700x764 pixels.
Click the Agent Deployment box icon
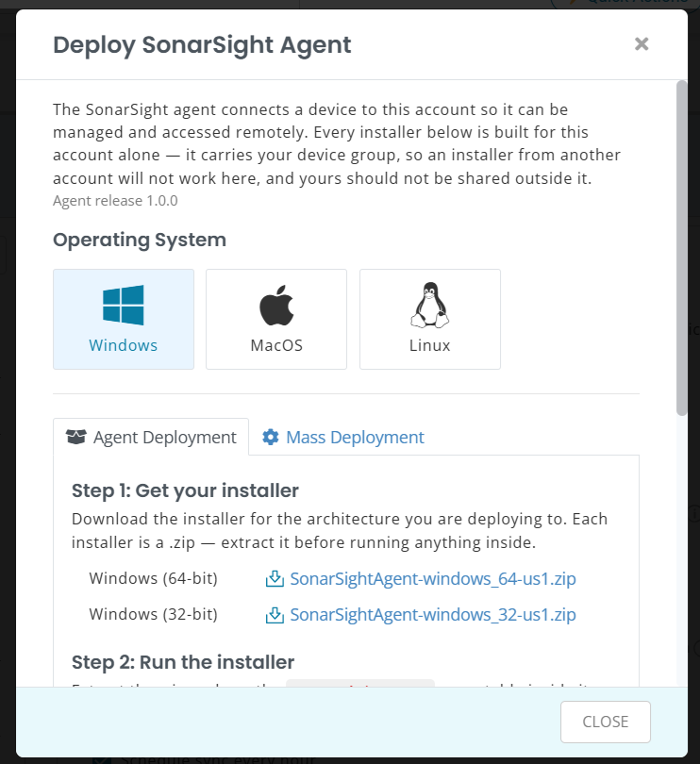pos(76,437)
